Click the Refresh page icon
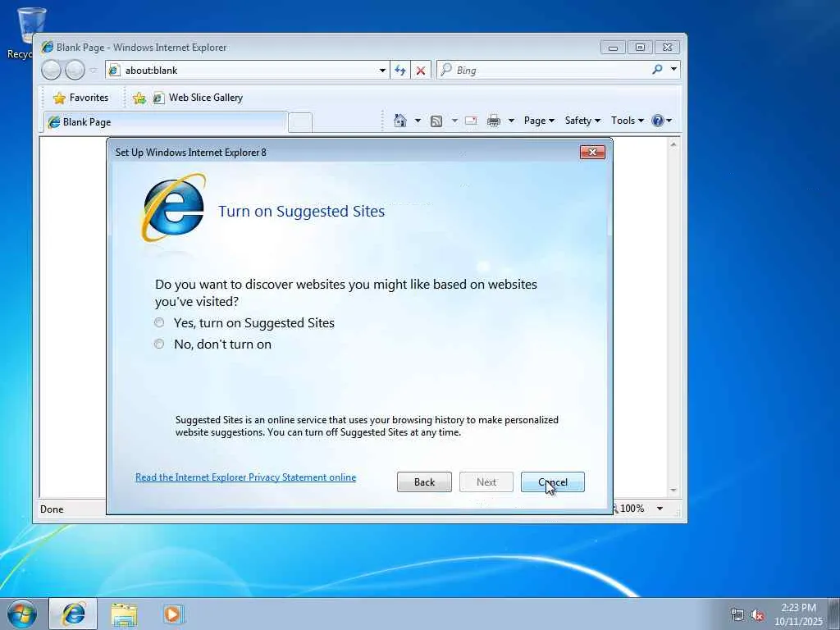Screen dimensions: 840x630 point(400,71)
